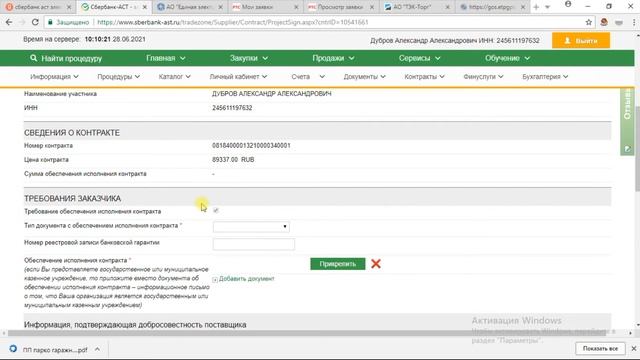Click the orange Выйти button
This screenshot has width=640, height=360.
point(581,41)
